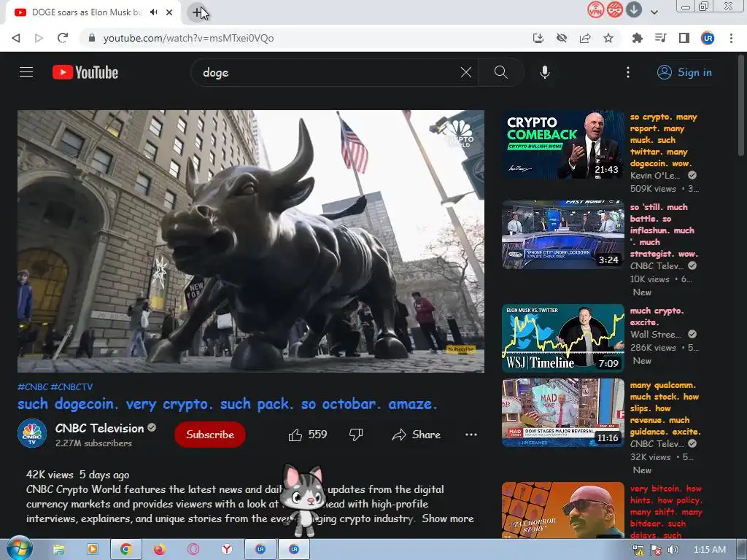
Task: Clear the search query
Action: (x=466, y=72)
